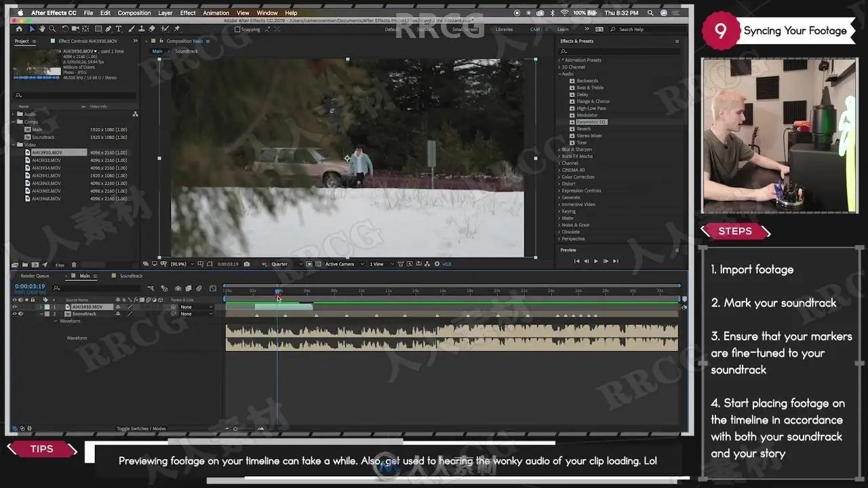Image resolution: width=868 pixels, height=488 pixels.
Task: Select the Puppet Pin tool
Action: point(176,29)
